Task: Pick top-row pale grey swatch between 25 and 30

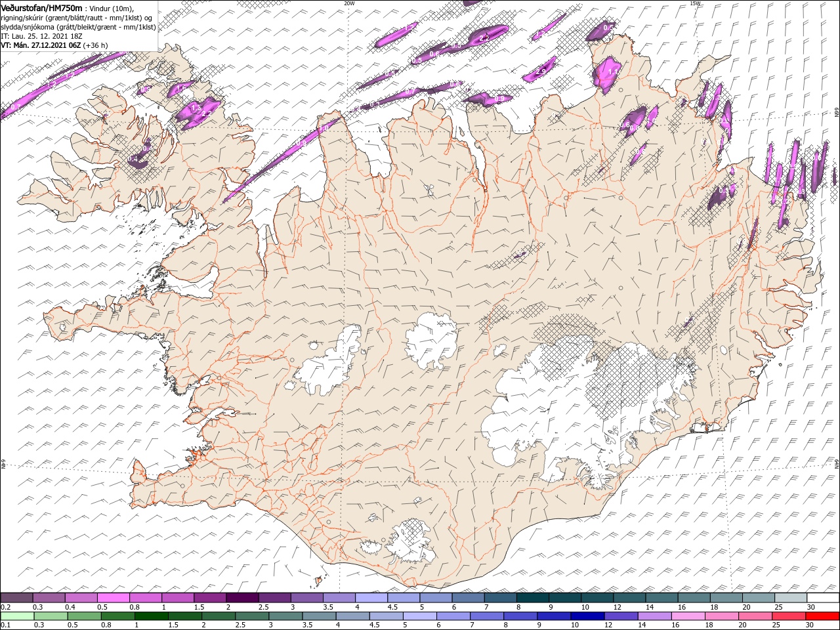Action: point(791,598)
